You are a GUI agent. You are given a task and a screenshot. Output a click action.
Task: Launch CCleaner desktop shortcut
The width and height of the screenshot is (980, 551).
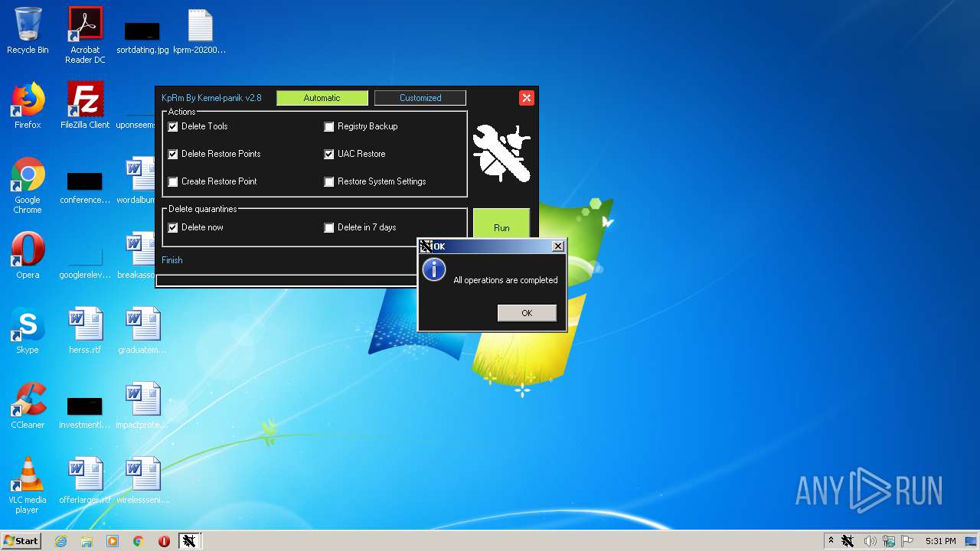[x=28, y=406]
